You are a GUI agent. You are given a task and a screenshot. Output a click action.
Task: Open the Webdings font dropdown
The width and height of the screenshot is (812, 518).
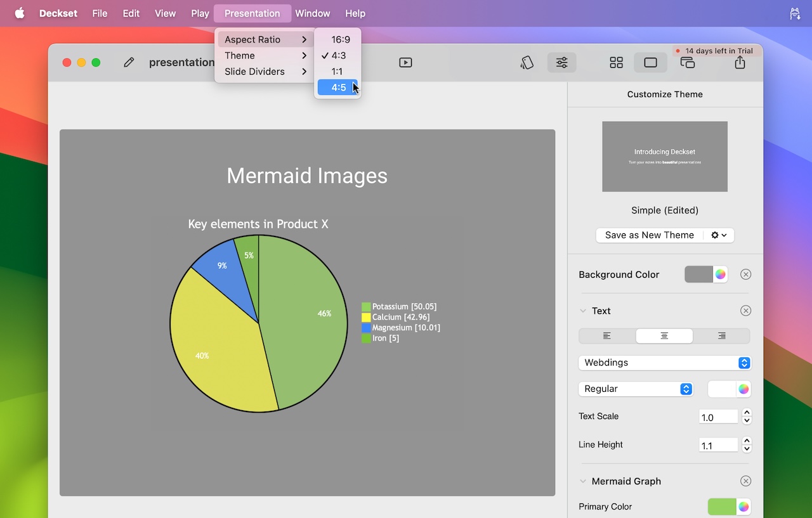pos(664,363)
